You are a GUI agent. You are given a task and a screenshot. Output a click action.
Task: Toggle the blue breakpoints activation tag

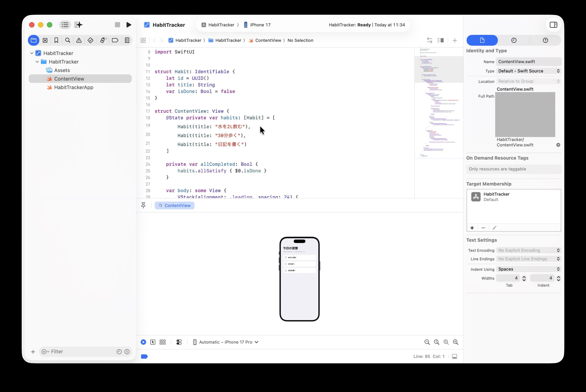click(144, 357)
